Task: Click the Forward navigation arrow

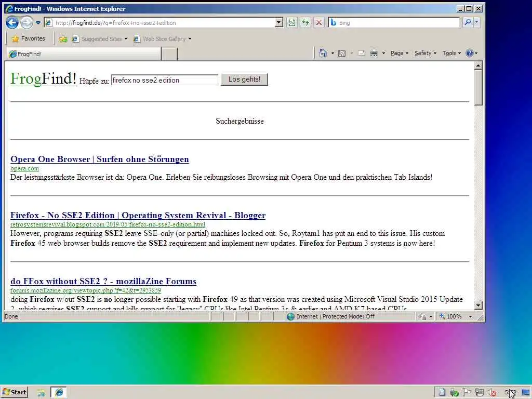Action: coord(26,23)
